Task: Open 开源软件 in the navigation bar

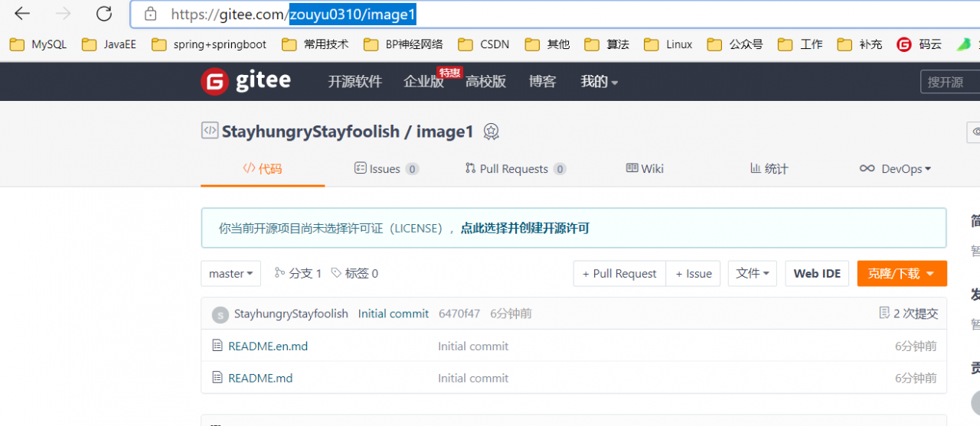Action: pos(355,82)
